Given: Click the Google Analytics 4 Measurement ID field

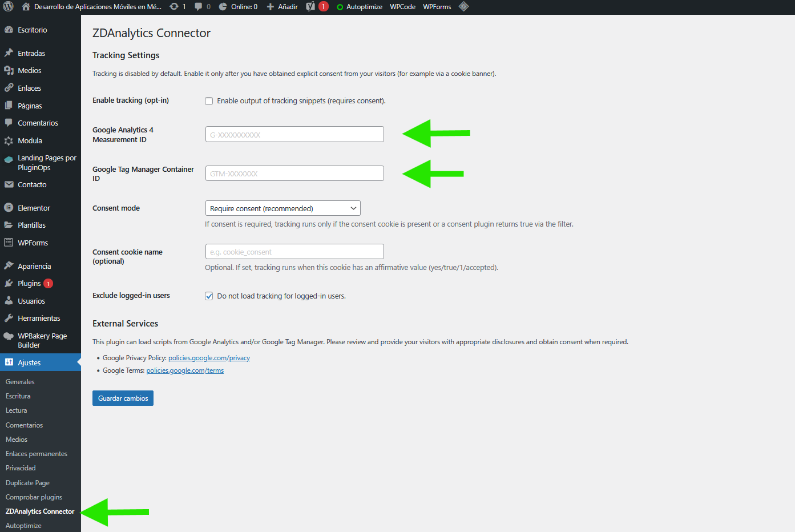Looking at the screenshot, I should click(294, 134).
